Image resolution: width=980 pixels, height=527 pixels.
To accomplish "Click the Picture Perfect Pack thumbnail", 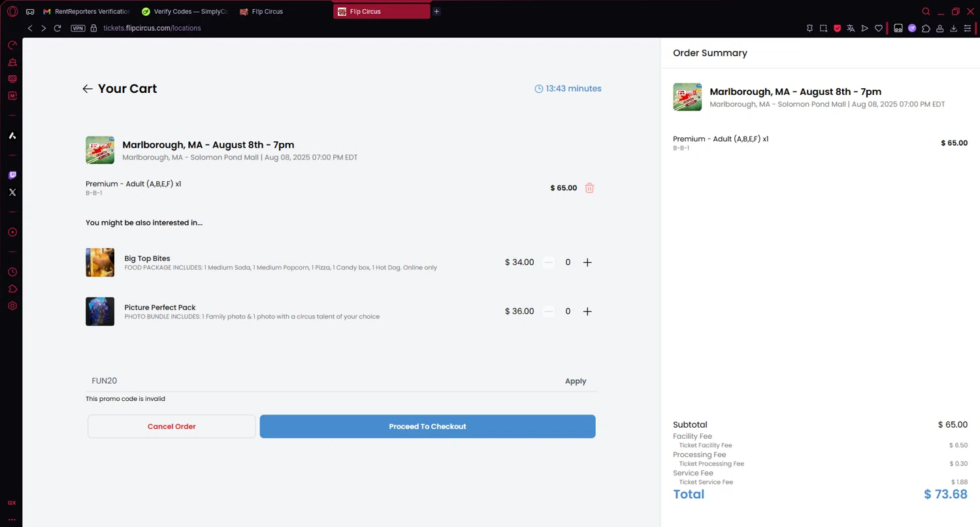I will tap(100, 311).
